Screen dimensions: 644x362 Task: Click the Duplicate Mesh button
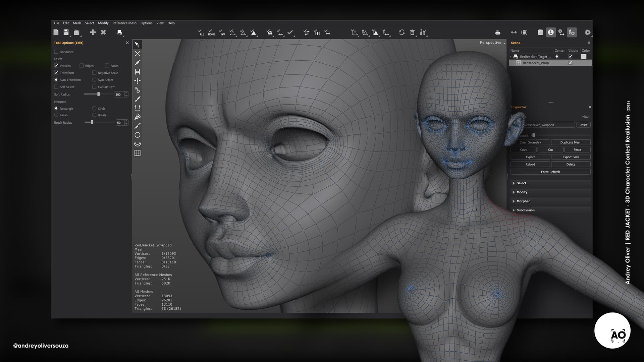click(571, 142)
